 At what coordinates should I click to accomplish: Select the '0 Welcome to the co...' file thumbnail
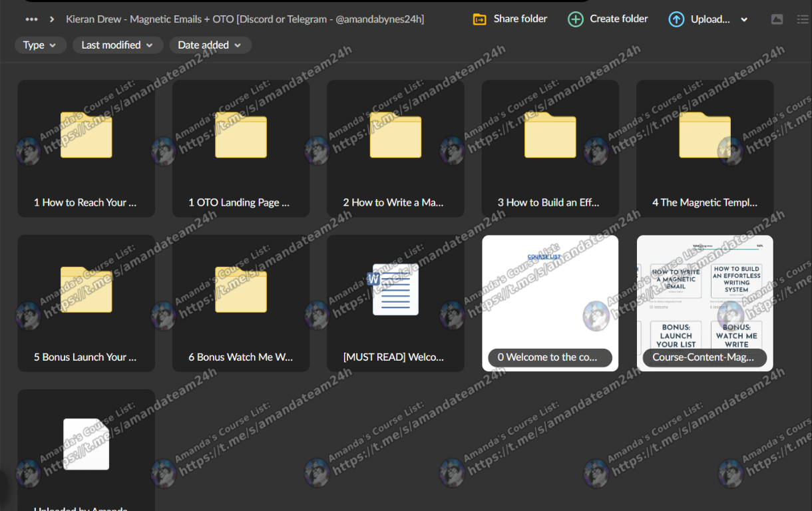(550, 303)
